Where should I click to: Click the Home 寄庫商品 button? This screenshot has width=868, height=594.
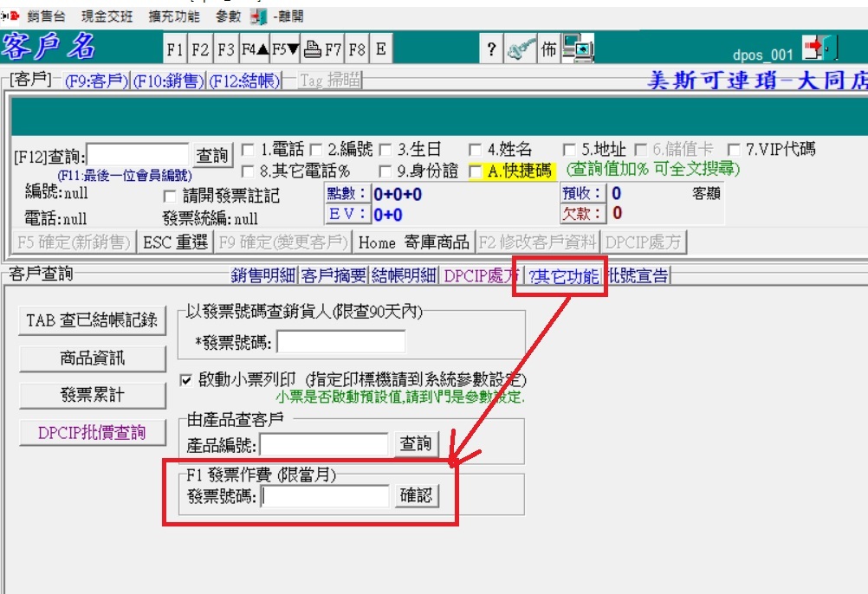coord(413,242)
